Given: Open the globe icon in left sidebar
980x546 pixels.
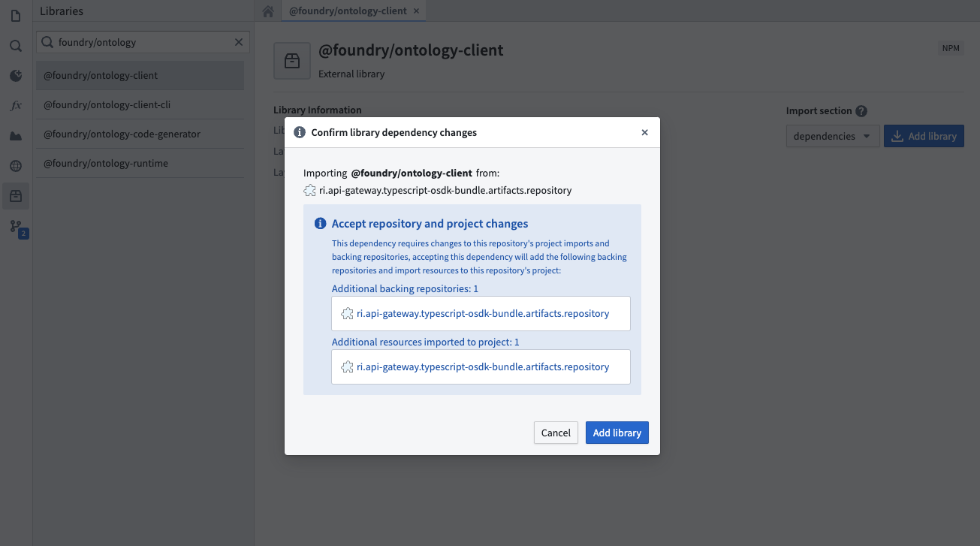Looking at the screenshot, I should [x=16, y=166].
